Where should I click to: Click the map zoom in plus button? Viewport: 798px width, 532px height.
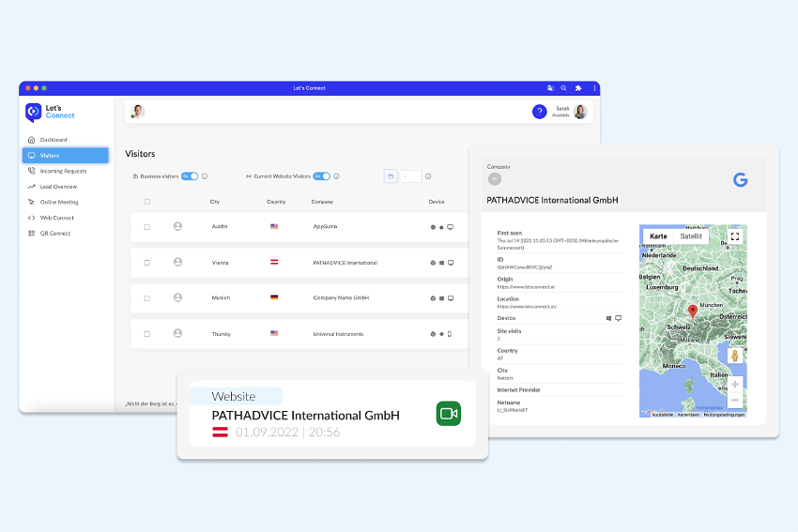[734, 384]
